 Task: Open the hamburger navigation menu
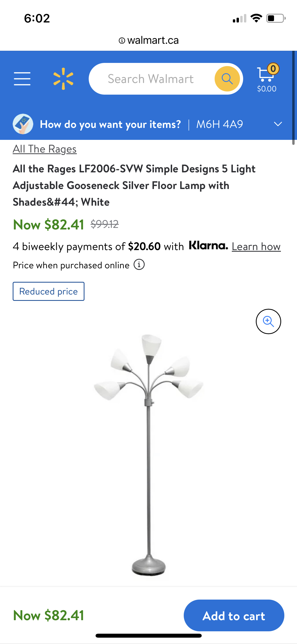22,79
